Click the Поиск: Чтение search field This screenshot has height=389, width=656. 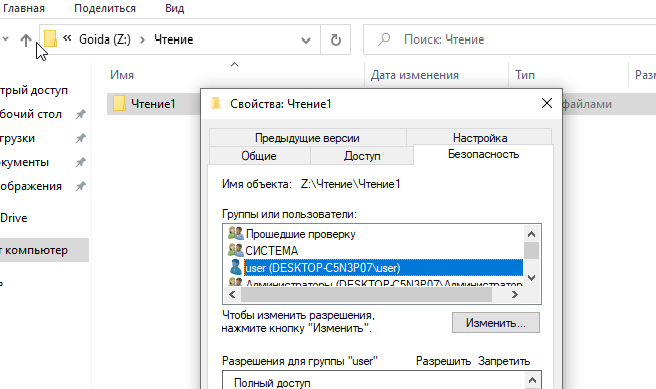[510, 40]
